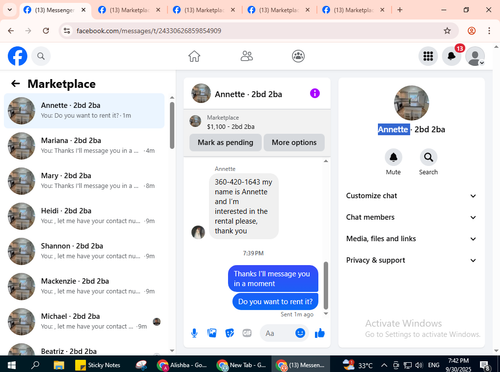Mute the conversation with bell icon
Image resolution: width=500 pixels, height=372 pixels.
coord(393,157)
